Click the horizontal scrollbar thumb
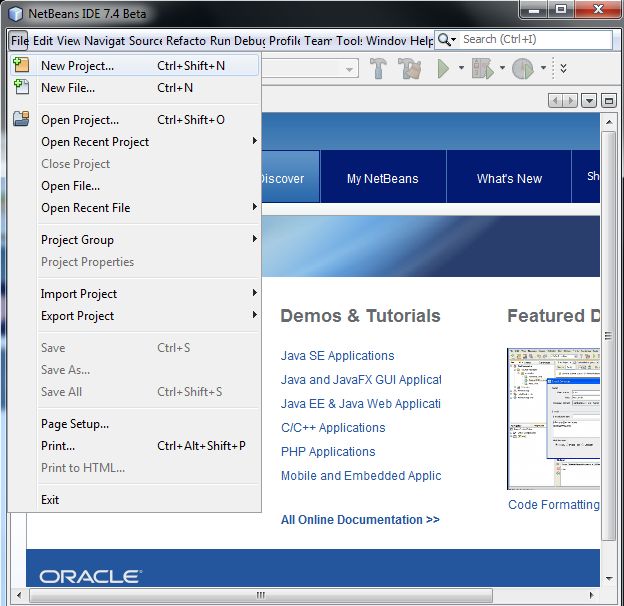This screenshot has width=624, height=606. click(261, 595)
